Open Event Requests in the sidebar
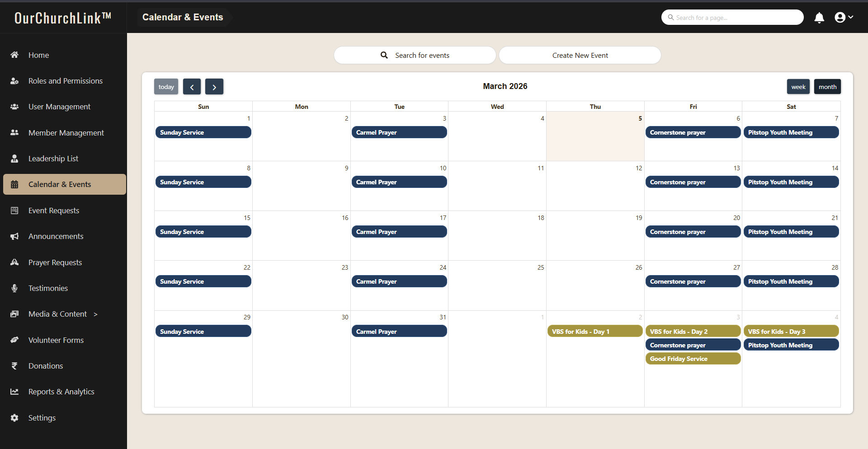The height and width of the screenshot is (449, 868). (54, 210)
